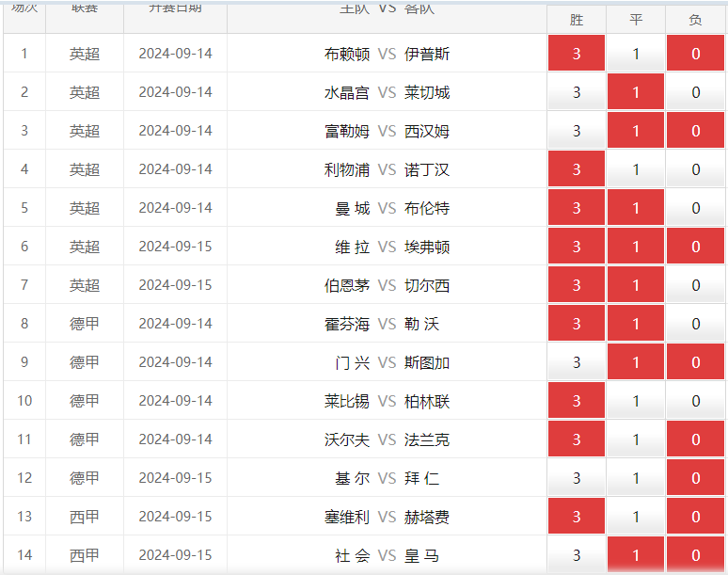Deselect loss (0) for 沃尔夫 VS 法兰克
The width and height of the screenshot is (728, 575).
[695, 439]
